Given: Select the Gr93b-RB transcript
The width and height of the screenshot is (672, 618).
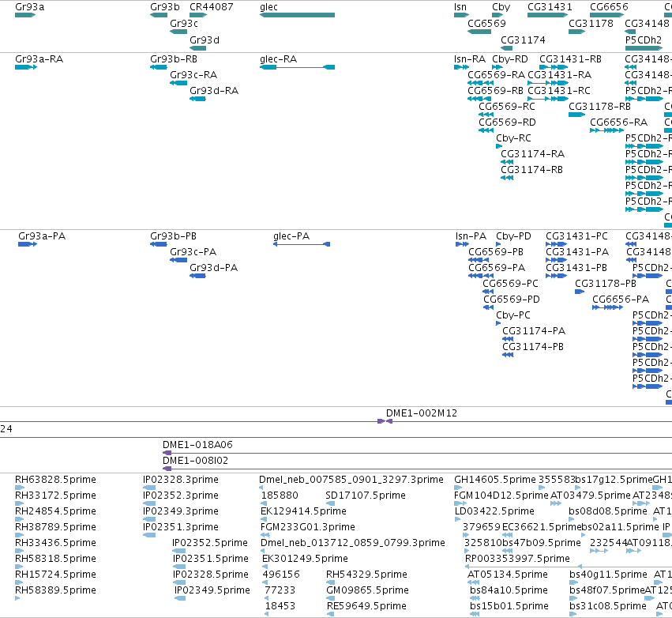Looking at the screenshot, I should click(x=158, y=67).
